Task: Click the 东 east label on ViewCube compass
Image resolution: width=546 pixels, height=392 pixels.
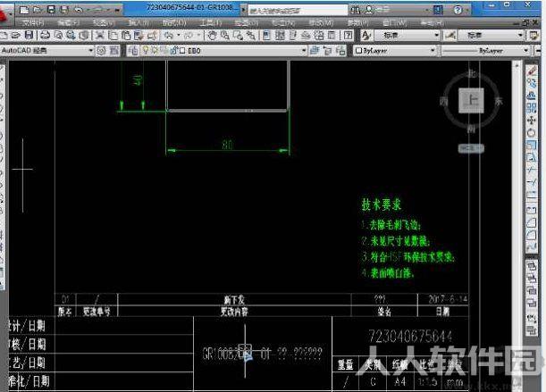Action: [x=499, y=101]
